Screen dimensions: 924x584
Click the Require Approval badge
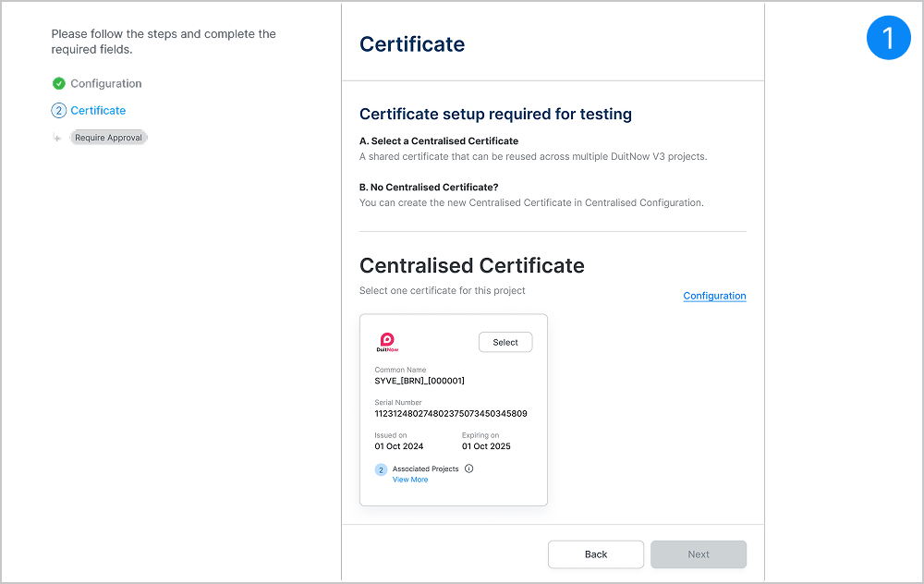point(109,138)
